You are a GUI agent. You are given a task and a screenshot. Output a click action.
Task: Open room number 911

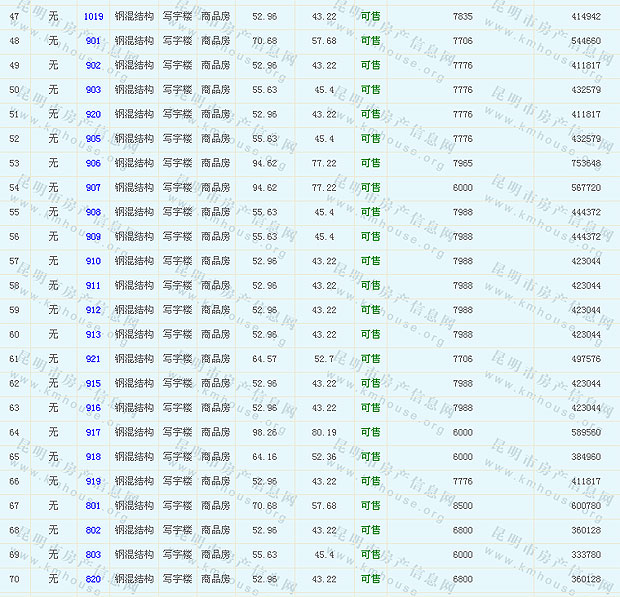(x=93, y=286)
